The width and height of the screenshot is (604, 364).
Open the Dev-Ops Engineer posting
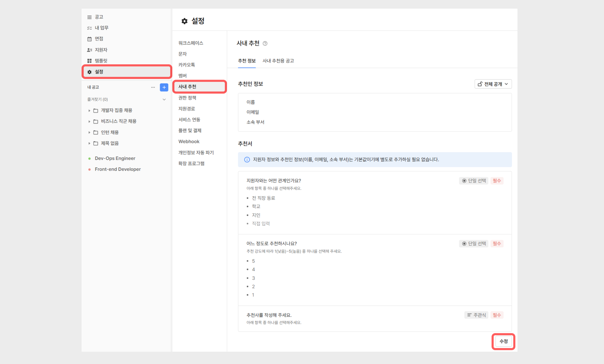[115, 158]
